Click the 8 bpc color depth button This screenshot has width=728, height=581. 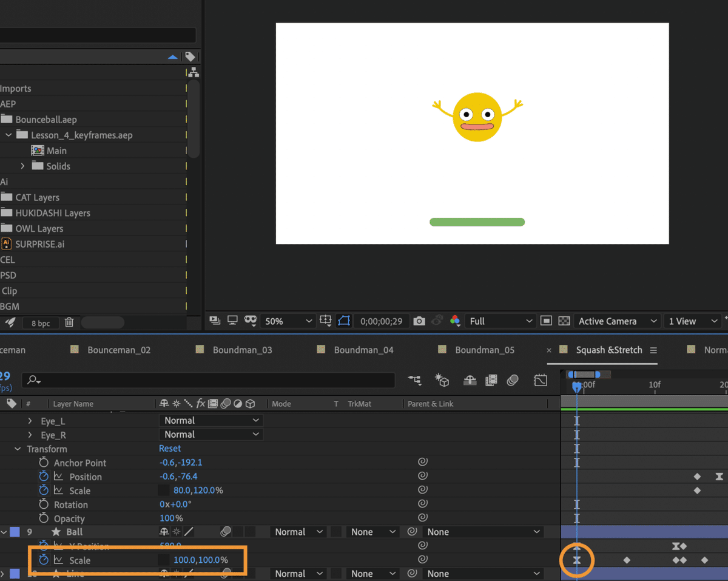[41, 324]
